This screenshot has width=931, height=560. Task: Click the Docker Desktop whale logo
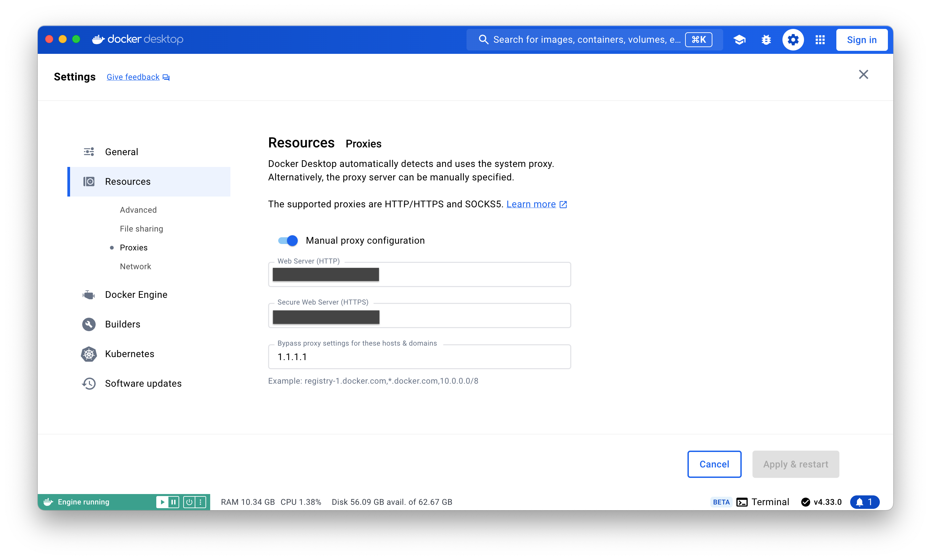coord(98,39)
